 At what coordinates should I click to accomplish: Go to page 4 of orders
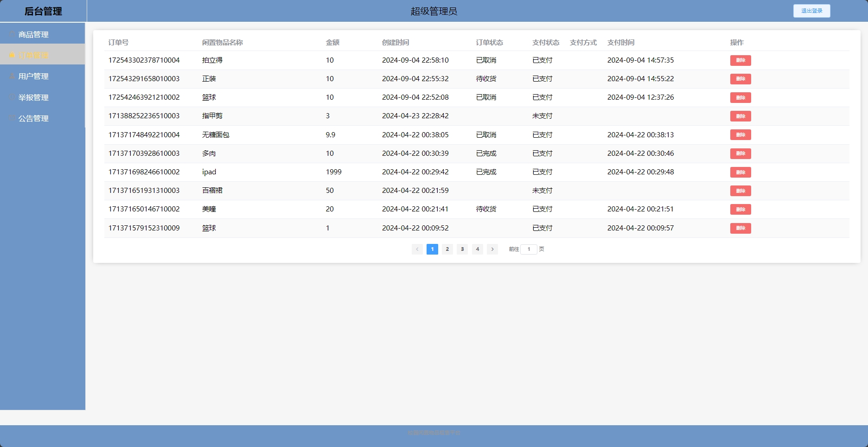[x=477, y=249]
